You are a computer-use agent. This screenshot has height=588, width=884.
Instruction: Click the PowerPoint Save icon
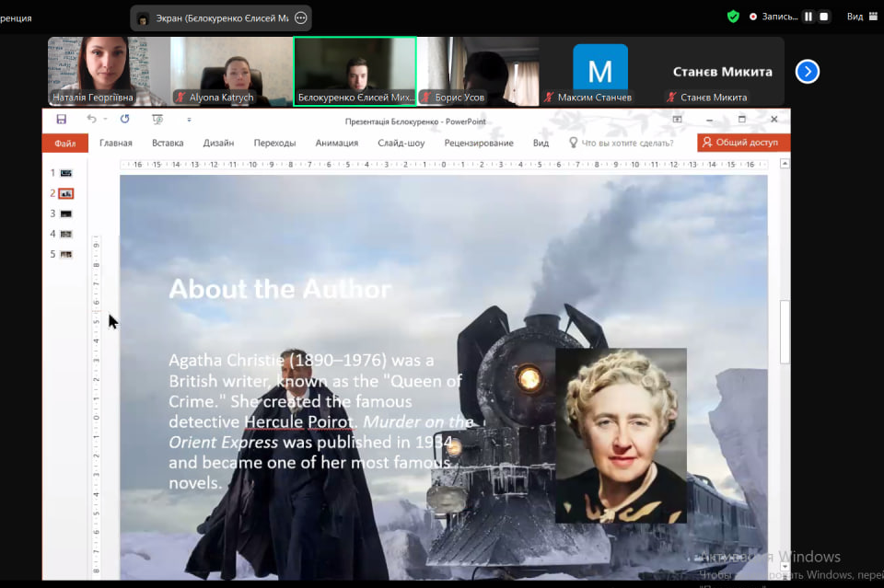tap(61, 120)
